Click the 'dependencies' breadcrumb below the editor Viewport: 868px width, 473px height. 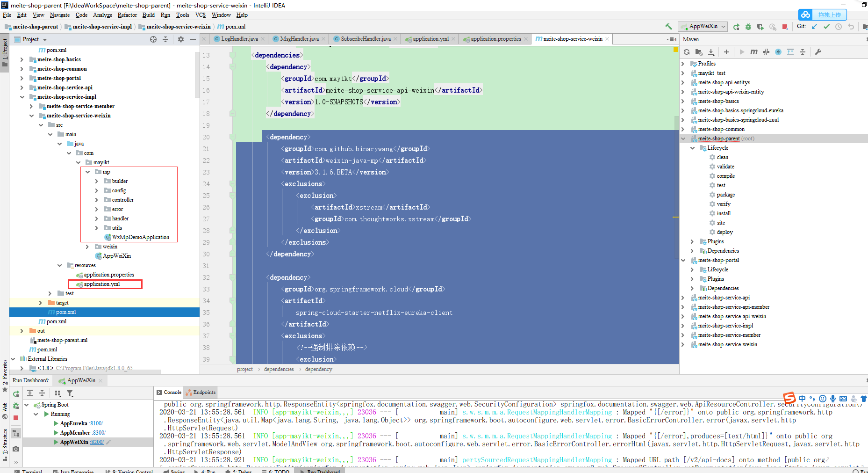279,369
